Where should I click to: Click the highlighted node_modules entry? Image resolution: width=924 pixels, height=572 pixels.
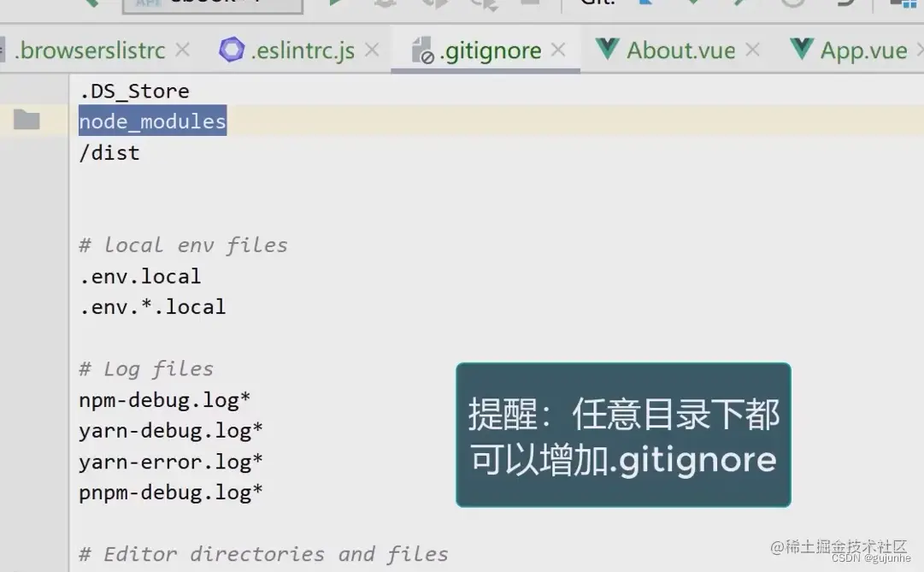click(x=153, y=121)
